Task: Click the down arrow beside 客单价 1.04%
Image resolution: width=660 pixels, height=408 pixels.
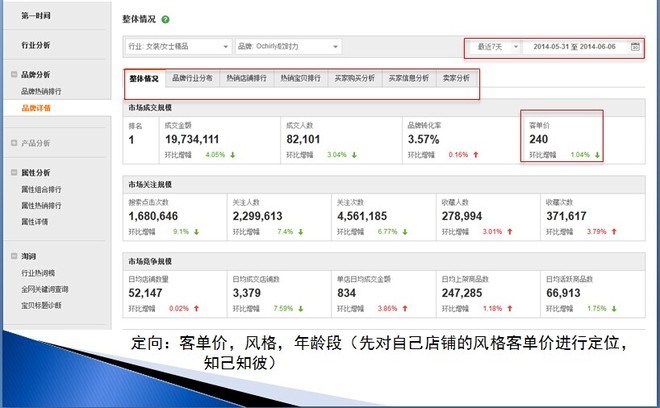Action: tap(597, 155)
